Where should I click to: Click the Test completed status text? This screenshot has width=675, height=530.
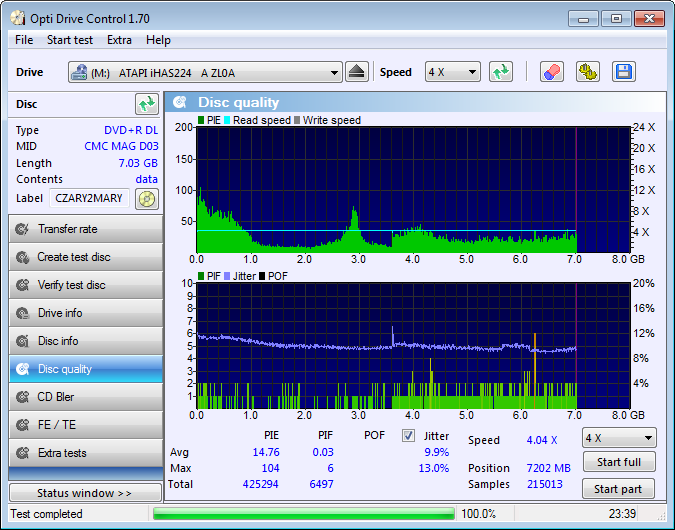click(46, 514)
